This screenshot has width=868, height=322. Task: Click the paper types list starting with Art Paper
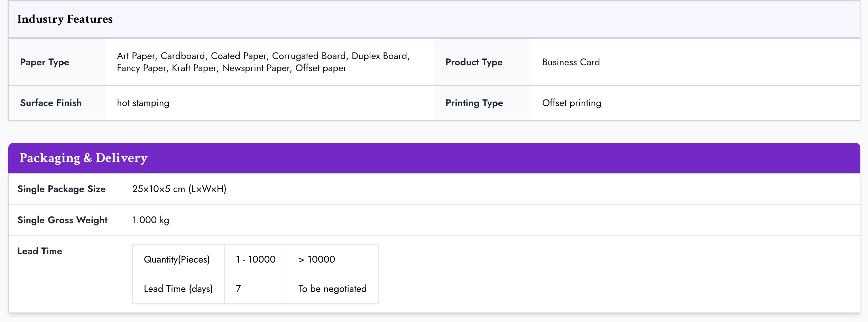263,62
